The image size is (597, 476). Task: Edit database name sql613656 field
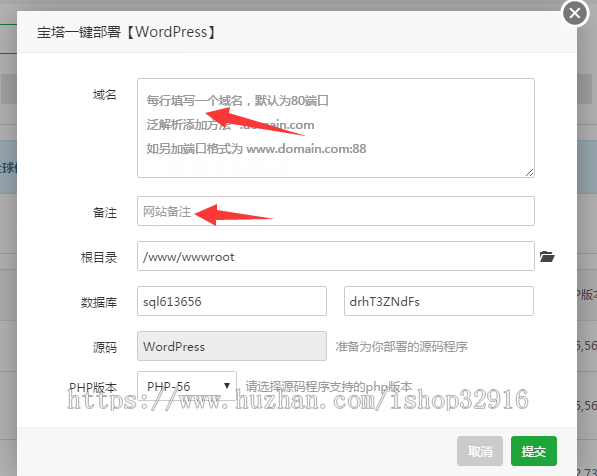pos(232,301)
